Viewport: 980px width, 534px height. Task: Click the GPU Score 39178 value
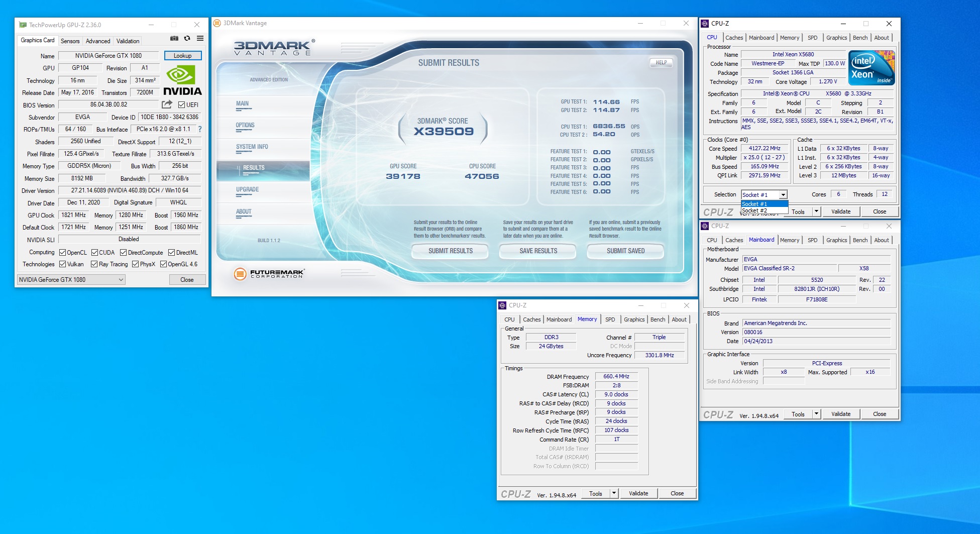coord(403,176)
